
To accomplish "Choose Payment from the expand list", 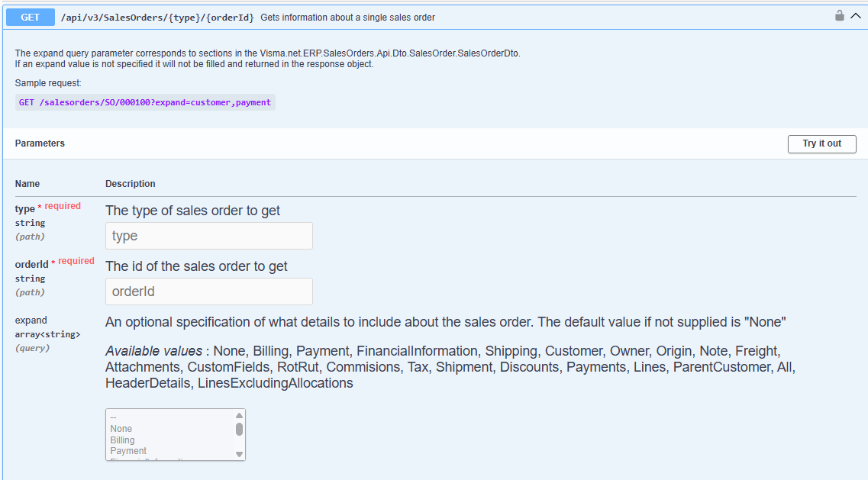I will 128,451.
